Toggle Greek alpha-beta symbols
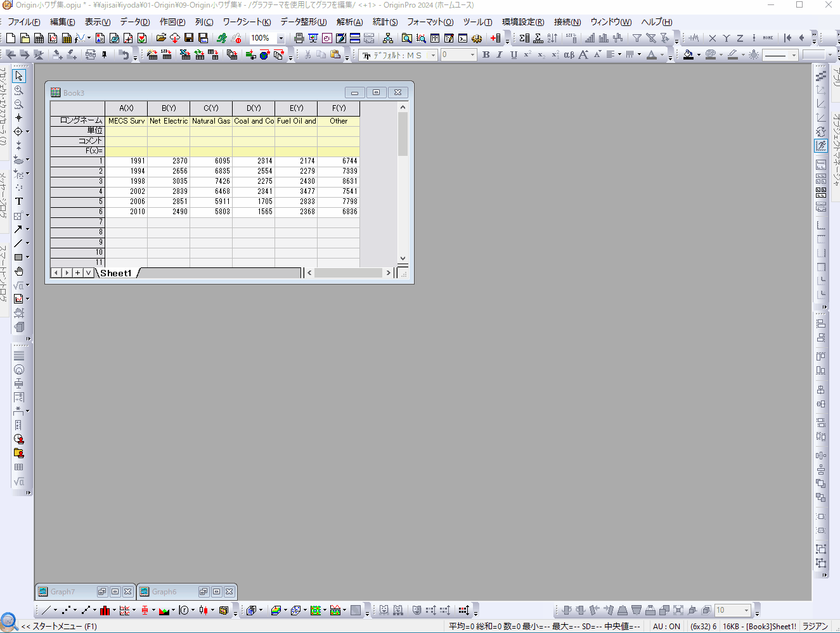The height and width of the screenshot is (633, 840). tap(569, 55)
